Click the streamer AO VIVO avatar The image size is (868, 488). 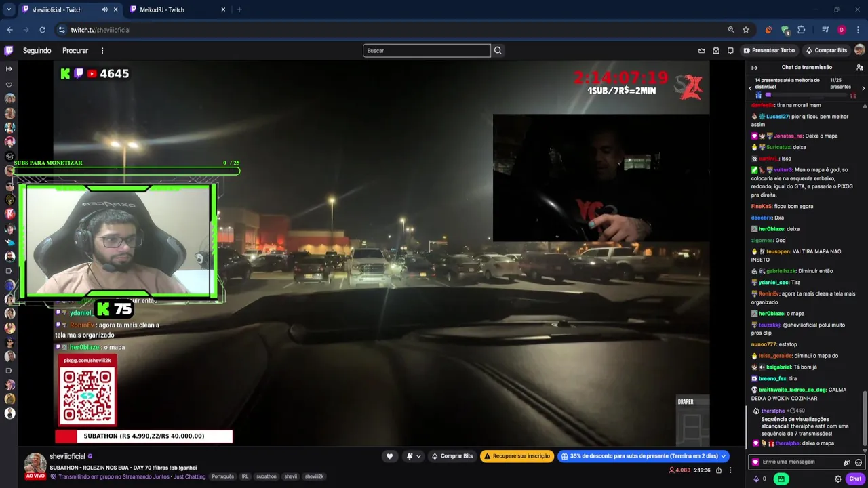click(35, 465)
